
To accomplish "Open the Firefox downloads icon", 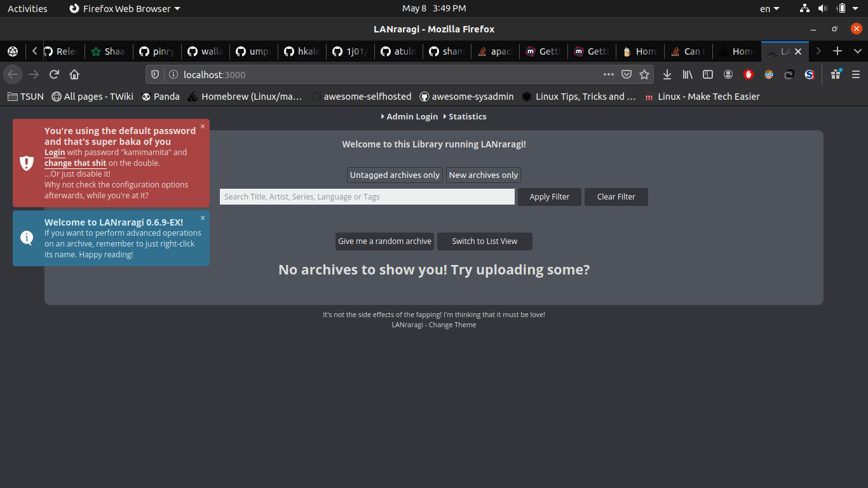I will pos(667,74).
